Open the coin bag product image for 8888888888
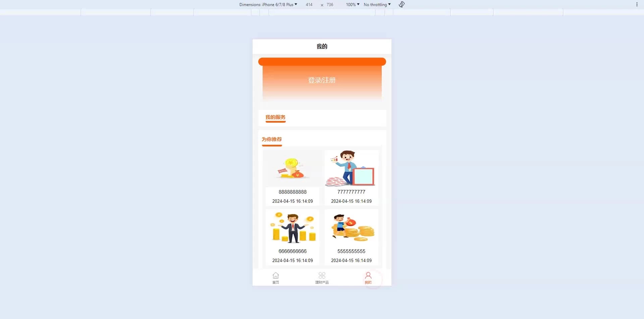 [292, 168]
